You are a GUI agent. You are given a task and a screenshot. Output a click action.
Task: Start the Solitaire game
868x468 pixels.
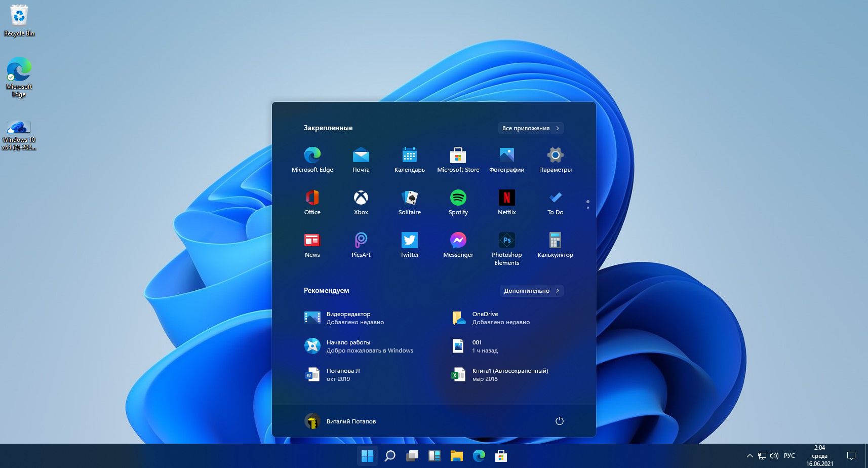tap(410, 202)
